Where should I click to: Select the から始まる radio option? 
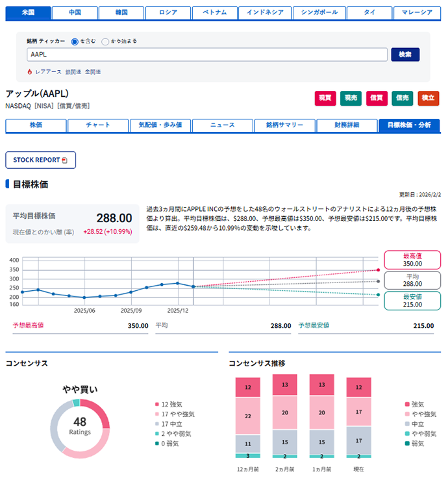[x=105, y=42]
